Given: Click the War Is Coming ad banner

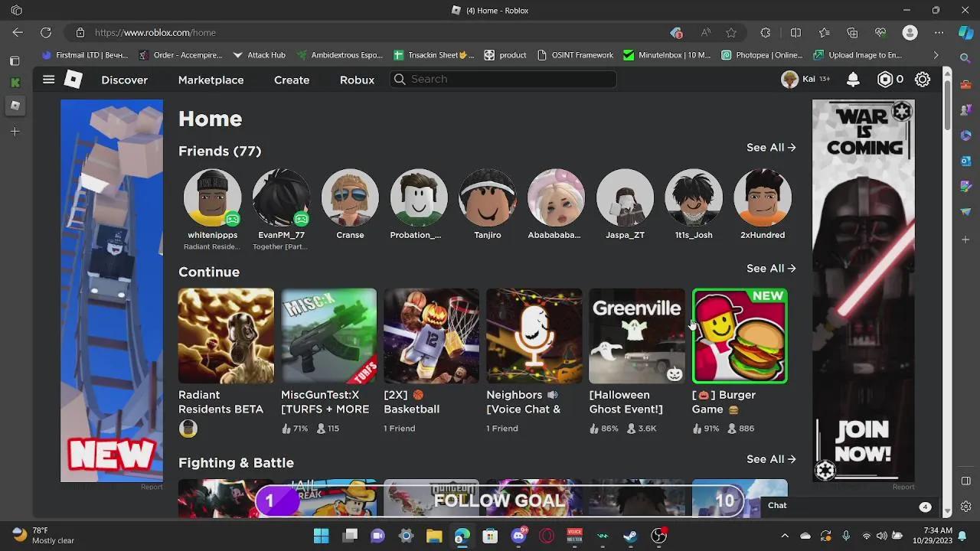Looking at the screenshot, I should [x=864, y=291].
